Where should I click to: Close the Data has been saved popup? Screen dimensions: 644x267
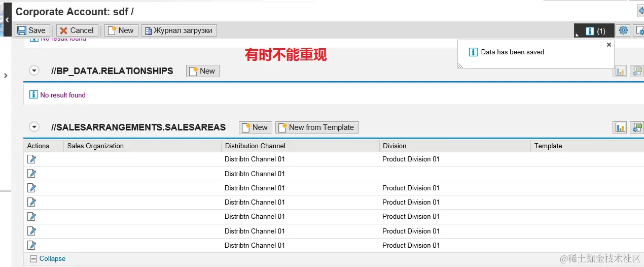(x=609, y=45)
